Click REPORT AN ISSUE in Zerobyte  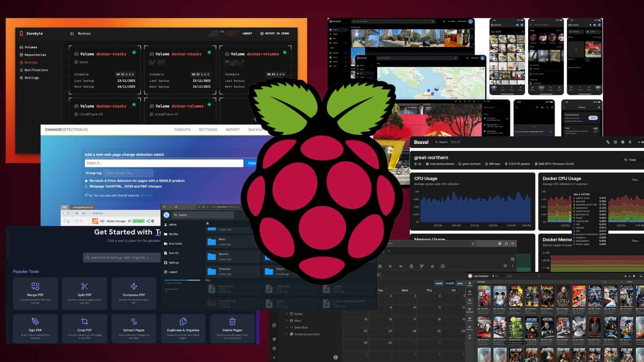275,33
